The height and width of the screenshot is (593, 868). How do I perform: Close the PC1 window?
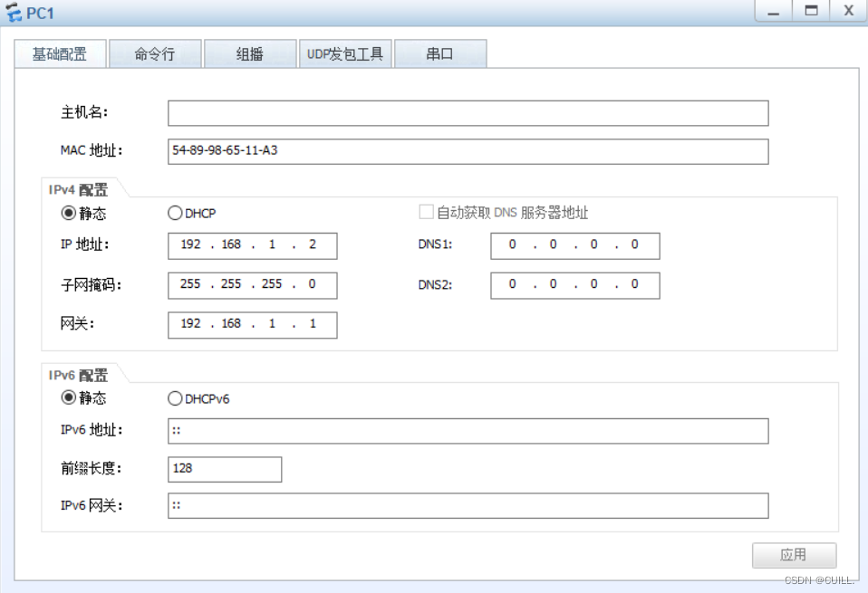848,11
